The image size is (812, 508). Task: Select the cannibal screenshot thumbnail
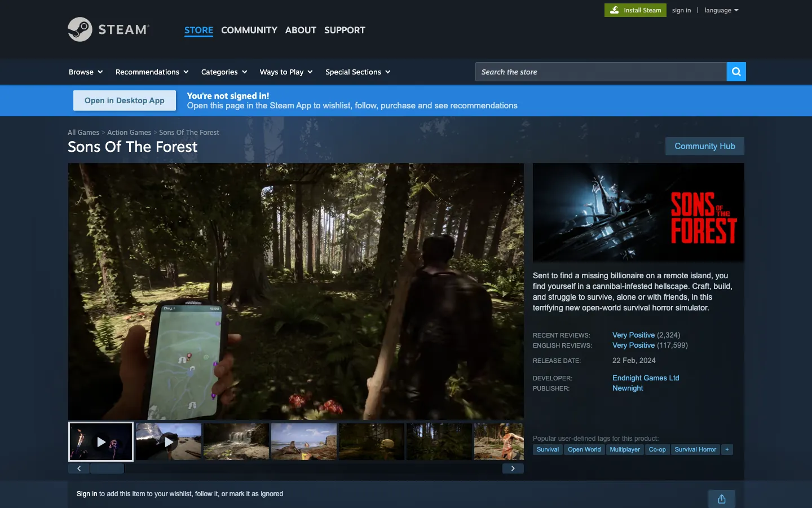point(499,442)
